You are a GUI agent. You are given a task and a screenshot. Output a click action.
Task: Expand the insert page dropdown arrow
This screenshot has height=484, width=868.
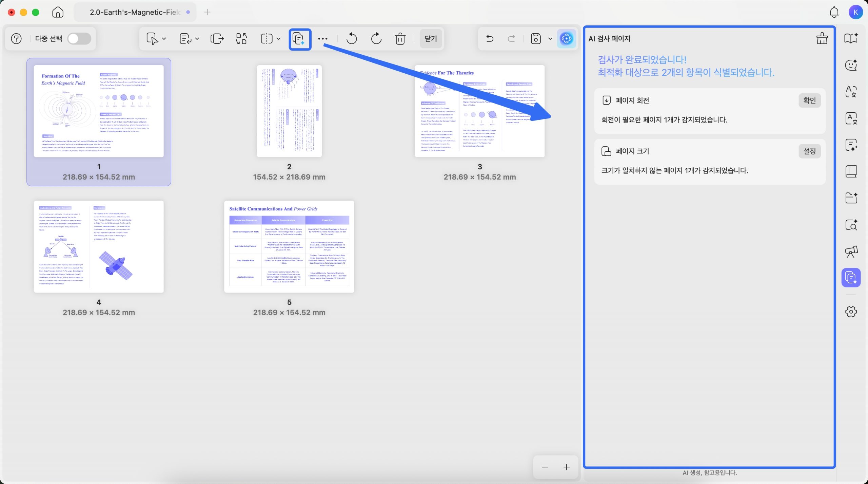coord(197,39)
